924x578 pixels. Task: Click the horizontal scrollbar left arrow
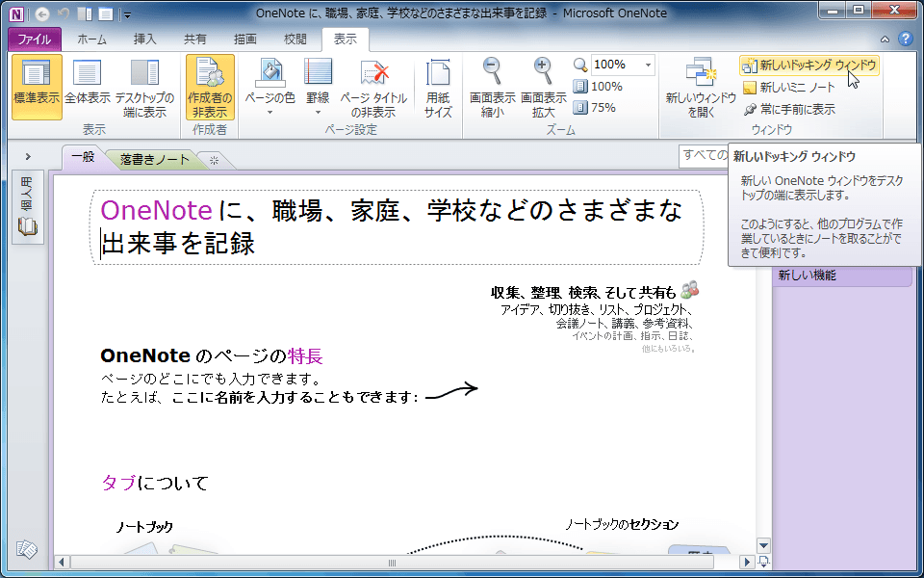tap(62, 563)
